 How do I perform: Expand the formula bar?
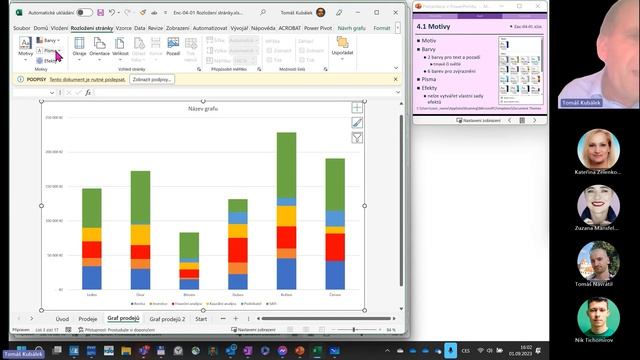[398, 93]
